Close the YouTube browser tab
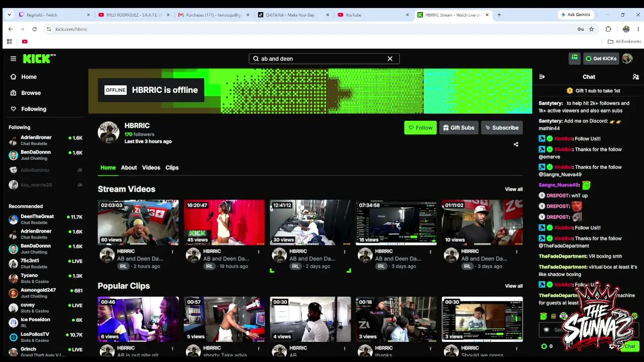Screen dimensions: 644x362 (408, 15)
